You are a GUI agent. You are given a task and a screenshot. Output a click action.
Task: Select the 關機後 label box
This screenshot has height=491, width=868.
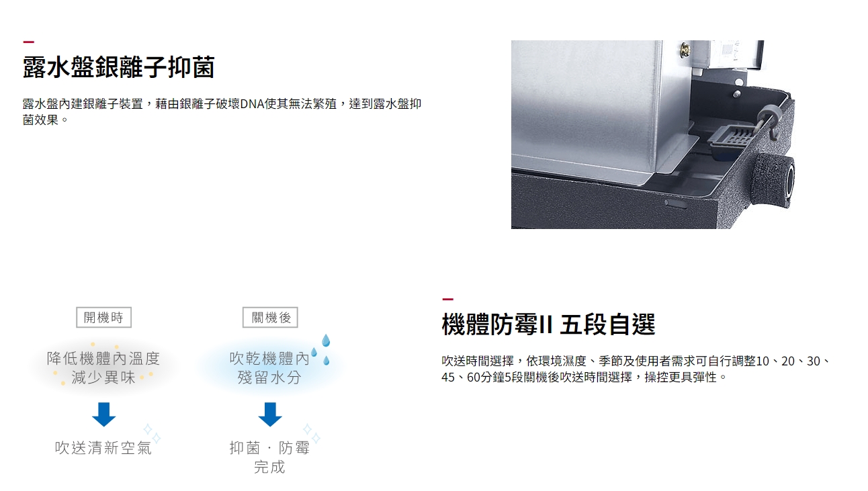(270, 318)
